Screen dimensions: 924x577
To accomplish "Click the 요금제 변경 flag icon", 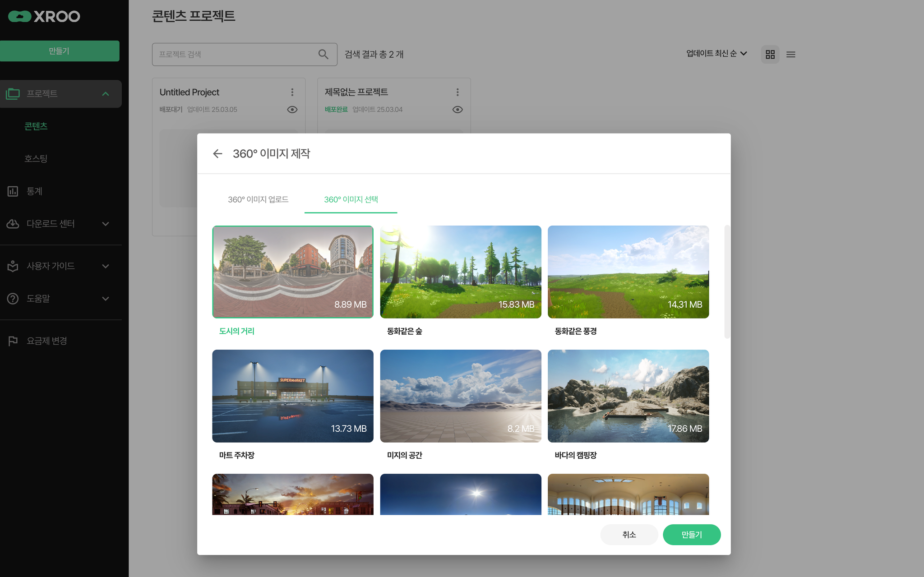I will [13, 341].
